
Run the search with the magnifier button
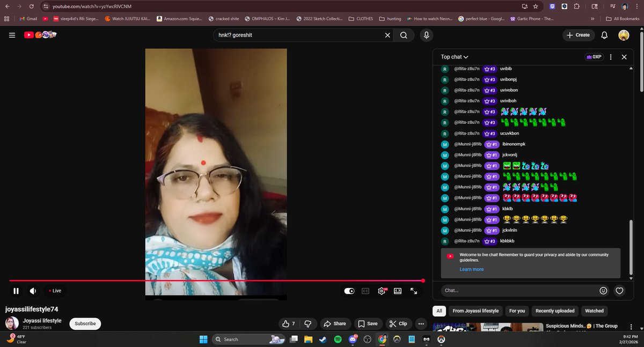pyautogui.click(x=404, y=35)
